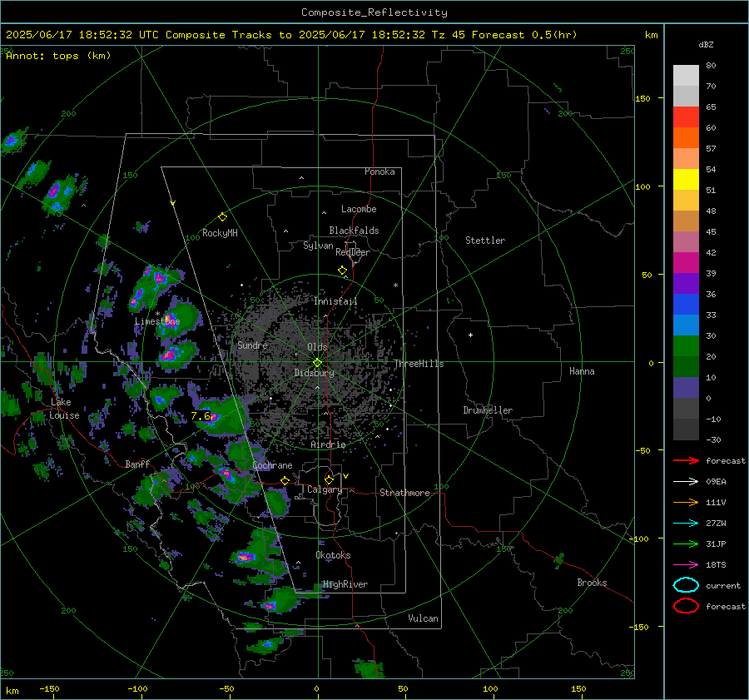The width and height of the screenshot is (749, 700).
Task: Select the green 31JP track arrow
Action: coord(686,544)
